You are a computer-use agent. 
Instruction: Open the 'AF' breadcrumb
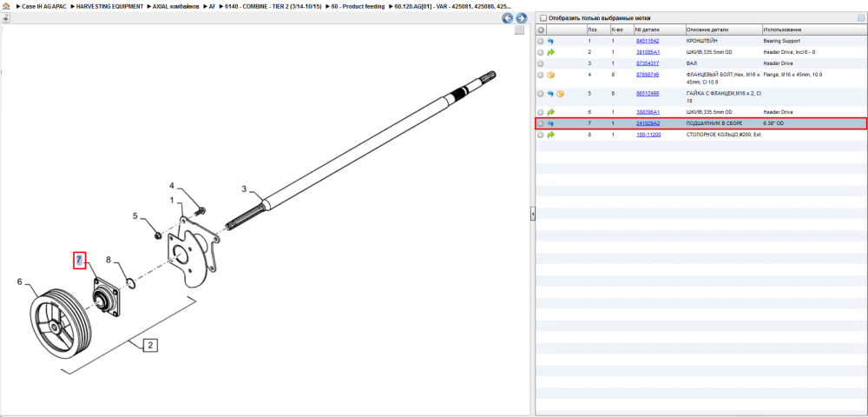tap(212, 6)
